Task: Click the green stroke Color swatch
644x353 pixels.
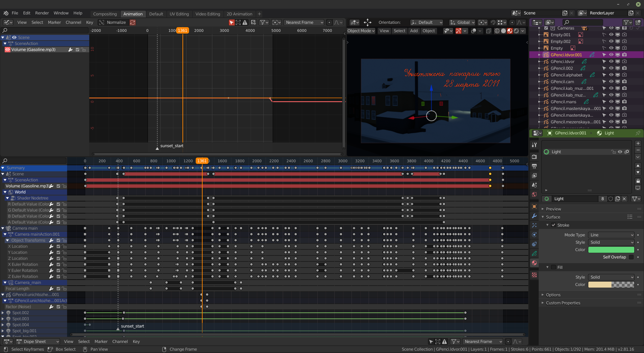Action: tap(611, 250)
